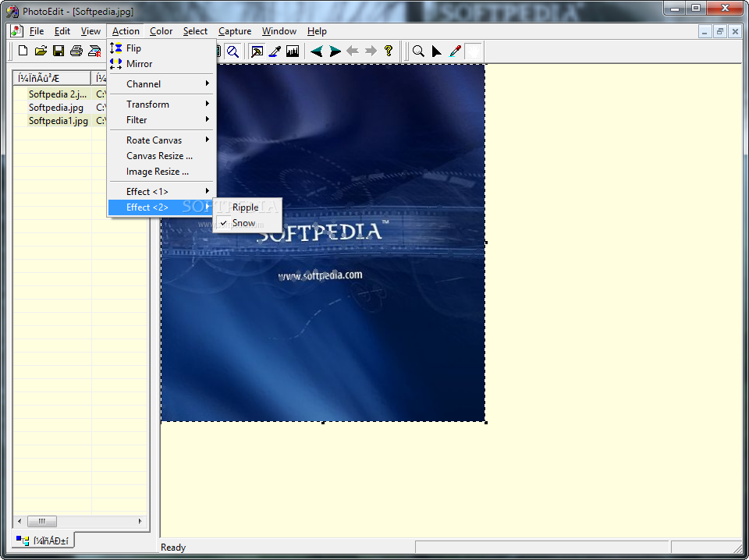Select the black arrow pointer tool
The width and height of the screenshot is (749, 560).
click(x=436, y=51)
